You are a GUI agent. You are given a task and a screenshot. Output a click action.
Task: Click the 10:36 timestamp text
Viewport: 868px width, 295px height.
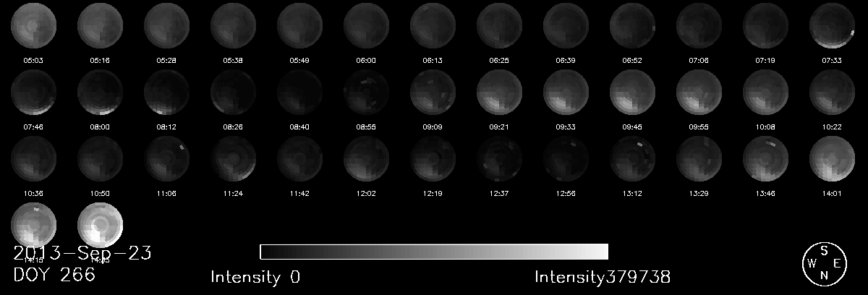click(x=34, y=194)
